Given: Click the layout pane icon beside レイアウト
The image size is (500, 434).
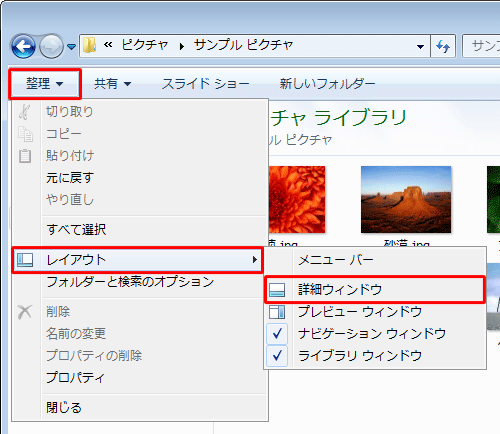Looking at the screenshot, I should (25, 260).
